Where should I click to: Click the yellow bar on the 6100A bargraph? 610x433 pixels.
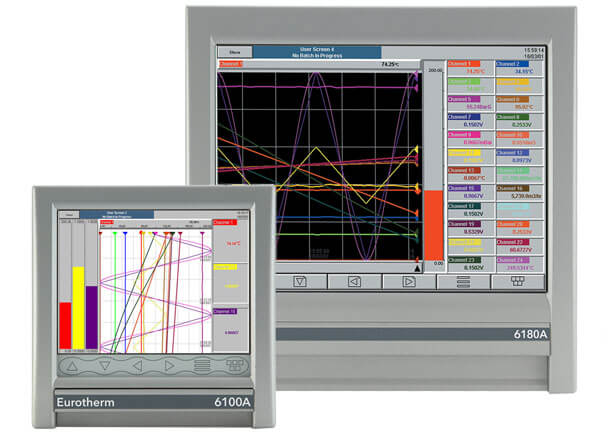pos(78,308)
